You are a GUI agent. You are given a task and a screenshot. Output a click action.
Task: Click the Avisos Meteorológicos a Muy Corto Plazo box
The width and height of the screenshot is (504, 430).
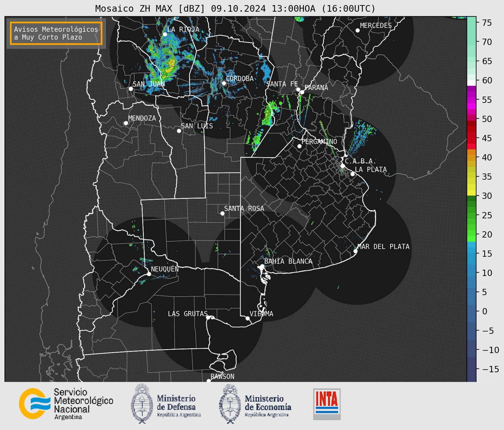pyautogui.click(x=56, y=33)
